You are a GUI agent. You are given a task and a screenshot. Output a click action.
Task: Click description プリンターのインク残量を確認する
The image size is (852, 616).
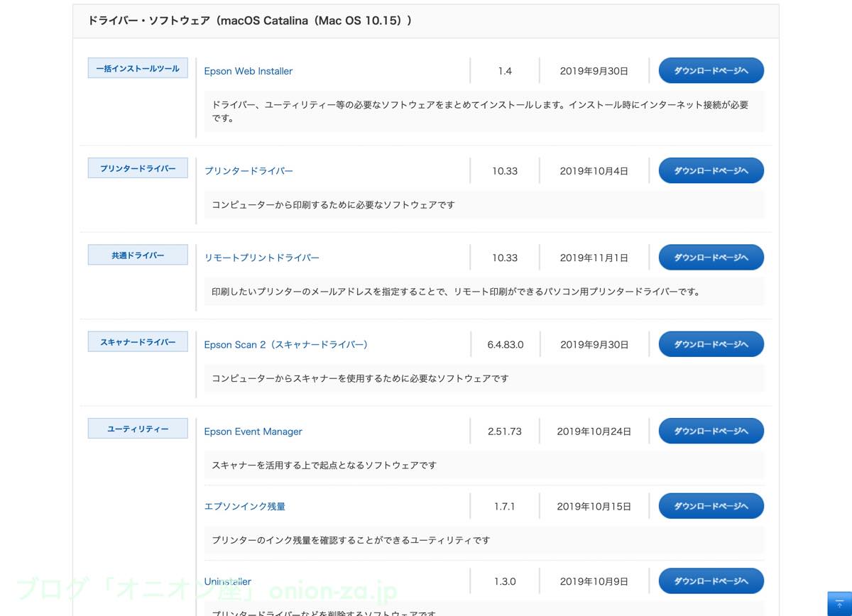[x=351, y=540]
